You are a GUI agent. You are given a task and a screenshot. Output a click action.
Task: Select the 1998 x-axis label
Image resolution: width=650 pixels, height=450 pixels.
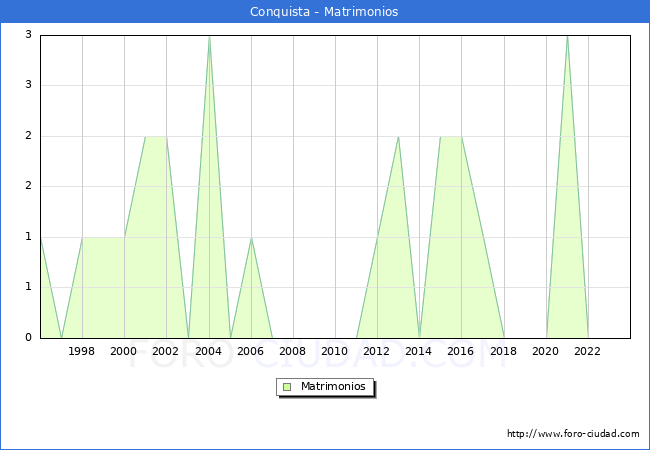click(x=82, y=351)
